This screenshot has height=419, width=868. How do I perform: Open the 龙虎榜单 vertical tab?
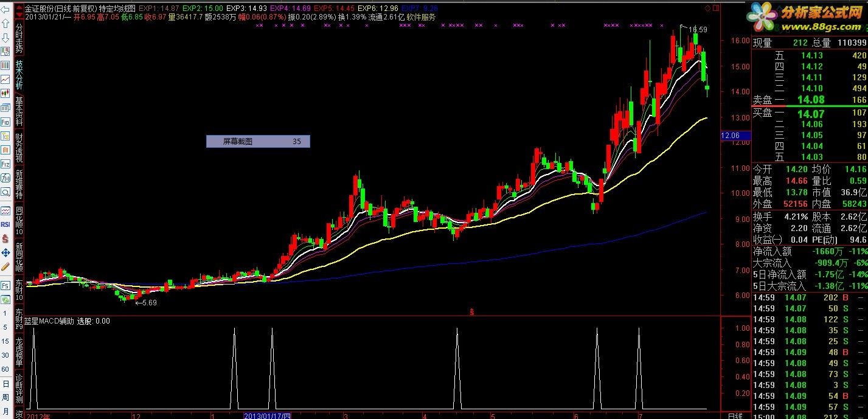[19, 351]
